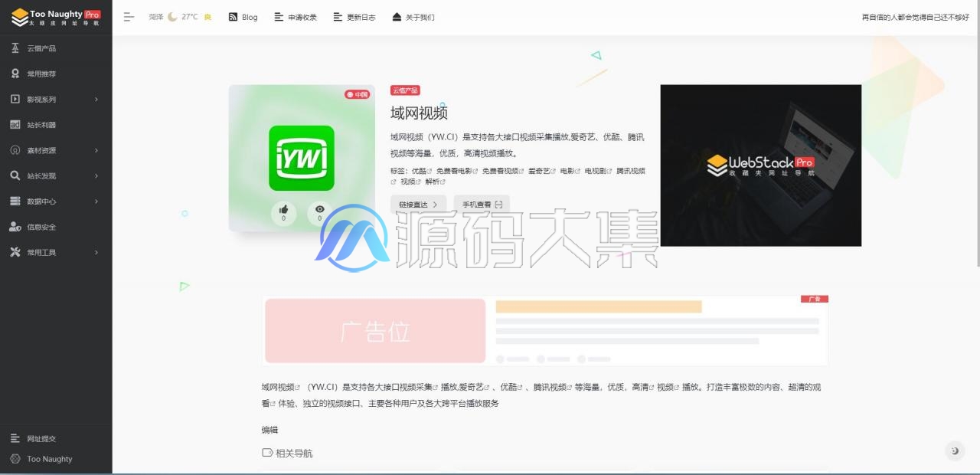Click the Too Naughty footer link
Screen dimensions: 980x475
(x=50, y=459)
